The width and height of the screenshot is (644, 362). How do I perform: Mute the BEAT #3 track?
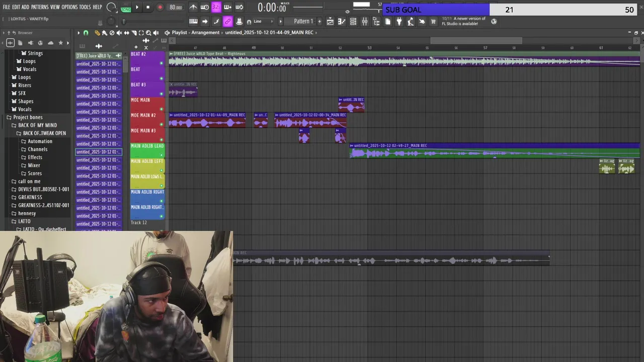pos(162,94)
